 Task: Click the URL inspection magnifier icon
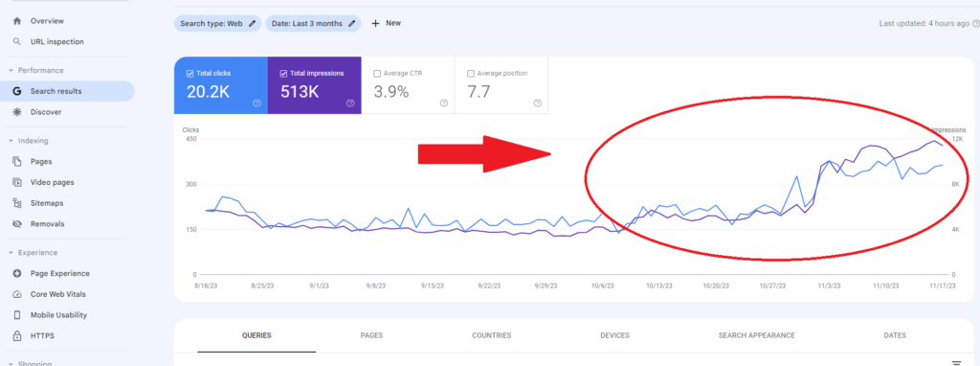[x=17, y=42]
